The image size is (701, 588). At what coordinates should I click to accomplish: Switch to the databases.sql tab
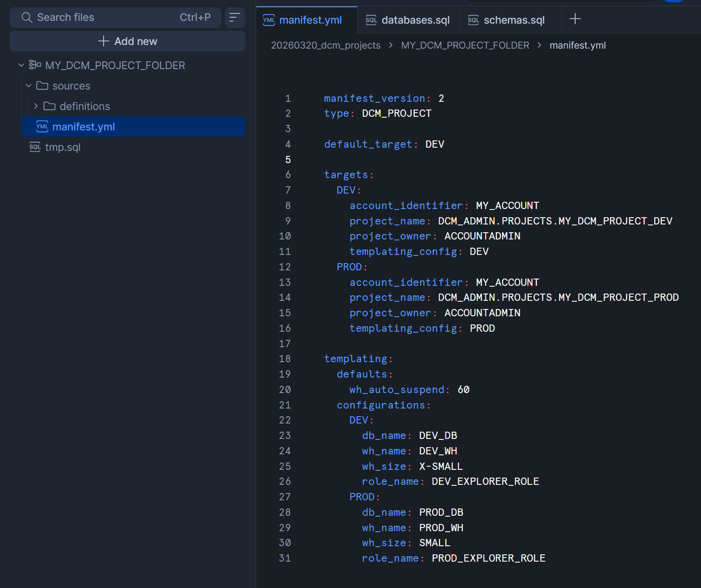[415, 20]
